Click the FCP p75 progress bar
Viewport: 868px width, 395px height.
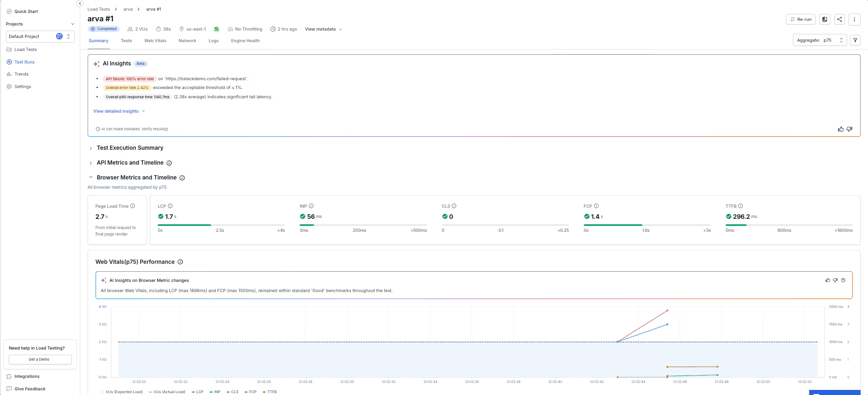click(647, 225)
